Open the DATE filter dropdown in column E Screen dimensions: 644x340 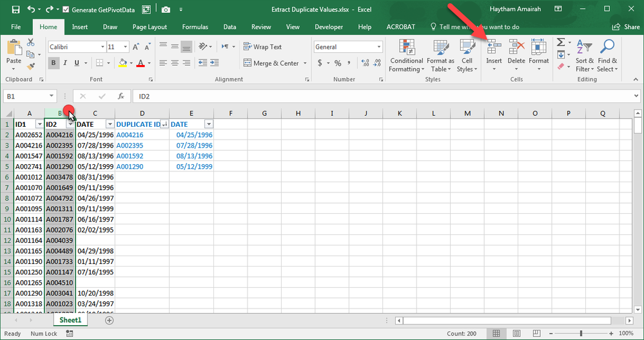pyautogui.click(x=209, y=124)
